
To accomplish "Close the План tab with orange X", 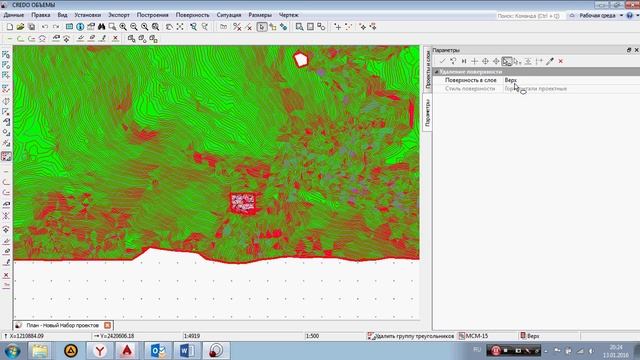I will (107, 325).
